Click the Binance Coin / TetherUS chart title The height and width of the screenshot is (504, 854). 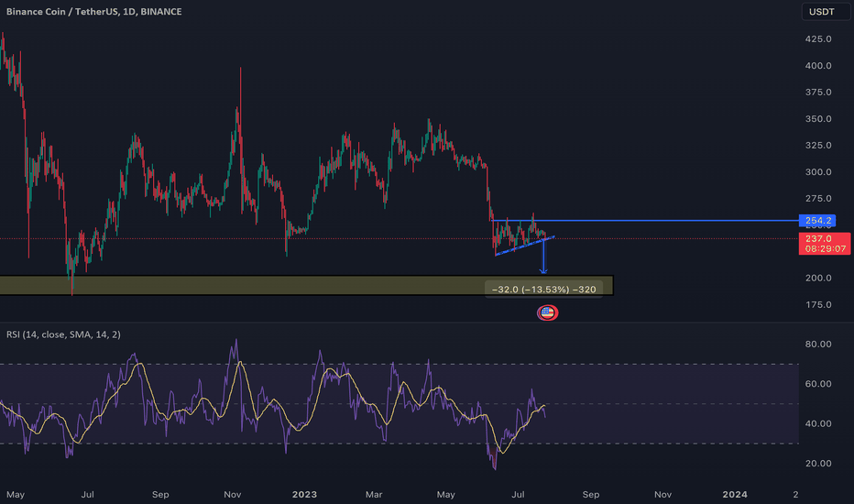point(94,11)
